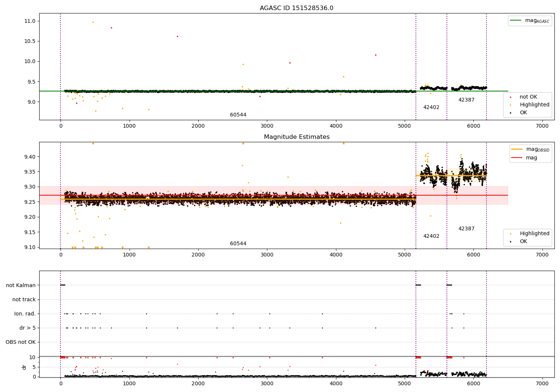Click the 9.20 tick label on the middle plot
This screenshot has height=392, width=560.
(30, 217)
